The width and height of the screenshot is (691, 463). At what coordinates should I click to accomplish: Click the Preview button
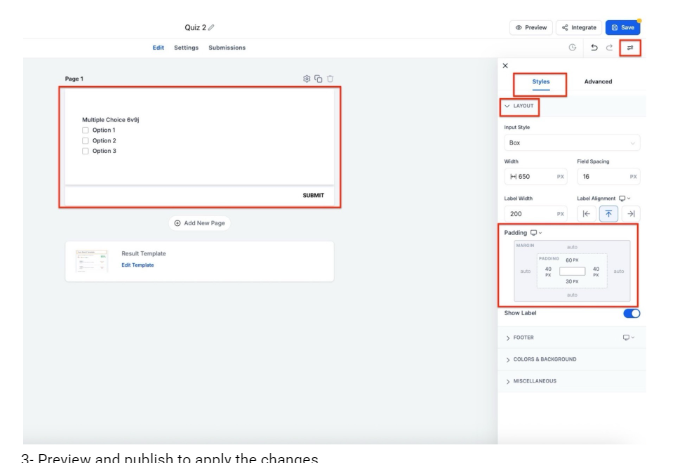(531, 27)
